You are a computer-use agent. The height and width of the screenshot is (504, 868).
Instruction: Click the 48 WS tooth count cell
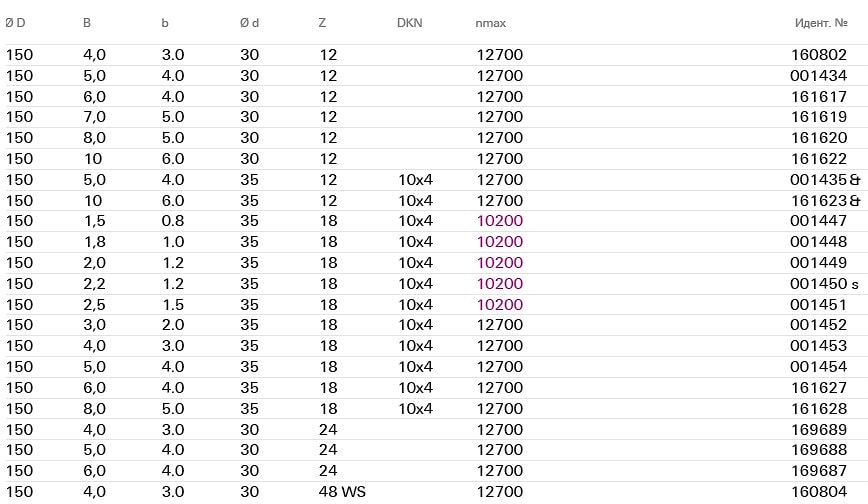coord(342,492)
